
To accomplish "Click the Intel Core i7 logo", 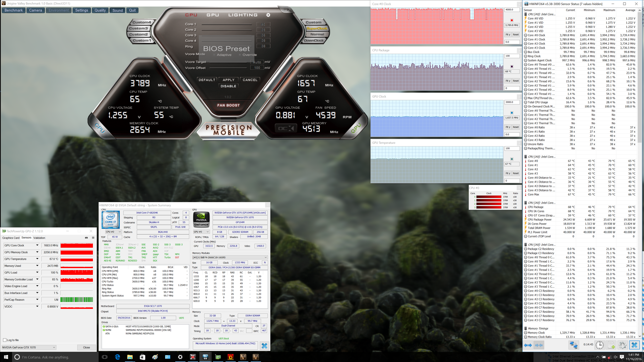I will coord(110,220).
